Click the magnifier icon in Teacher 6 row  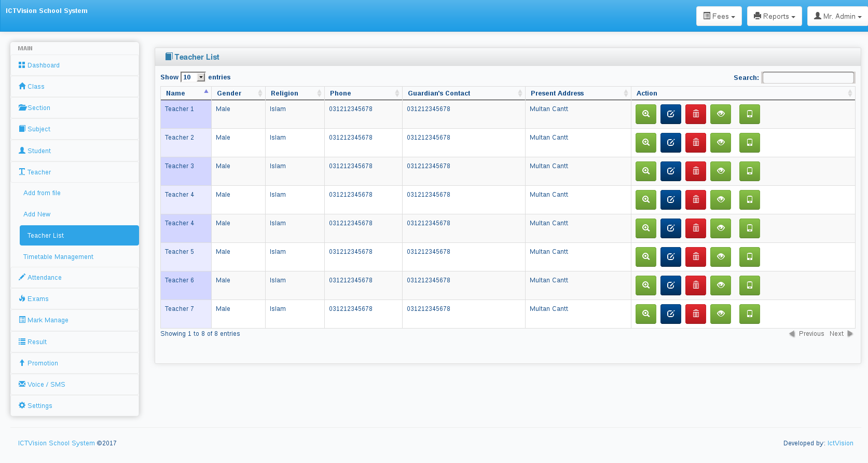pyautogui.click(x=645, y=285)
